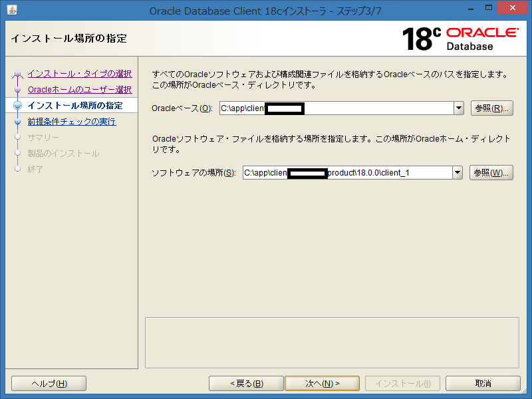Click 参照(W) to browse software location

(x=491, y=172)
